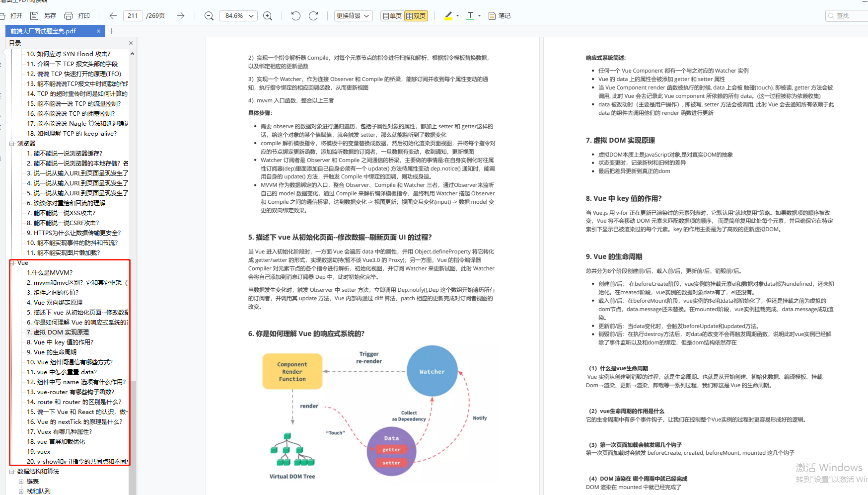868x495 pixels.
Task: Open outline item 7. 虚拟 DOM 实现原理
Action: [58, 332]
